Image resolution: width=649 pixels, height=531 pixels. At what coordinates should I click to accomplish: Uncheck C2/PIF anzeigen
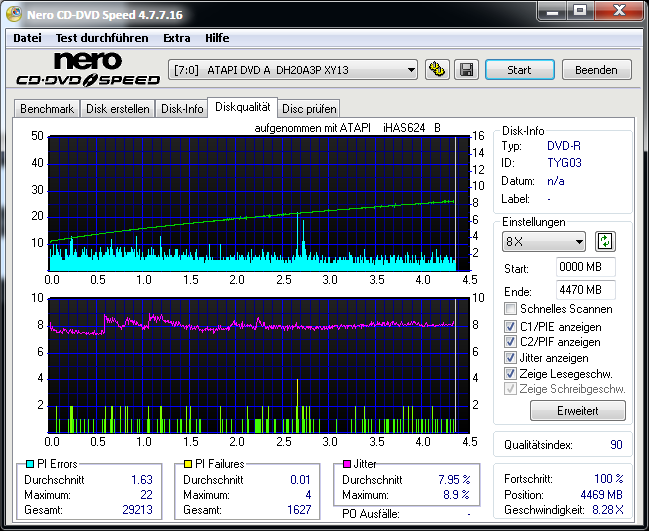(510, 342)
